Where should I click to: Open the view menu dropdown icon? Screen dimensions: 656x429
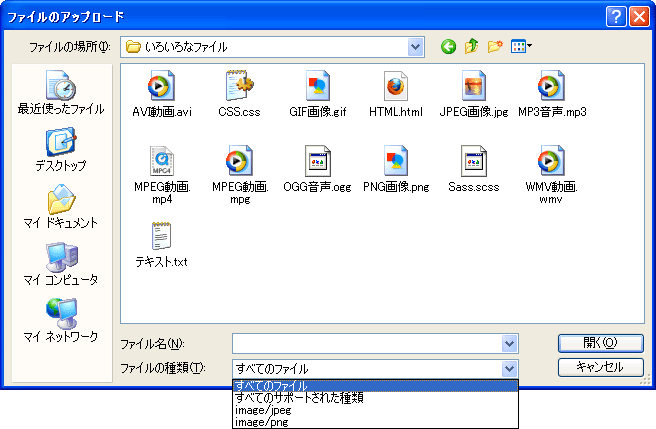coord(521,47)
